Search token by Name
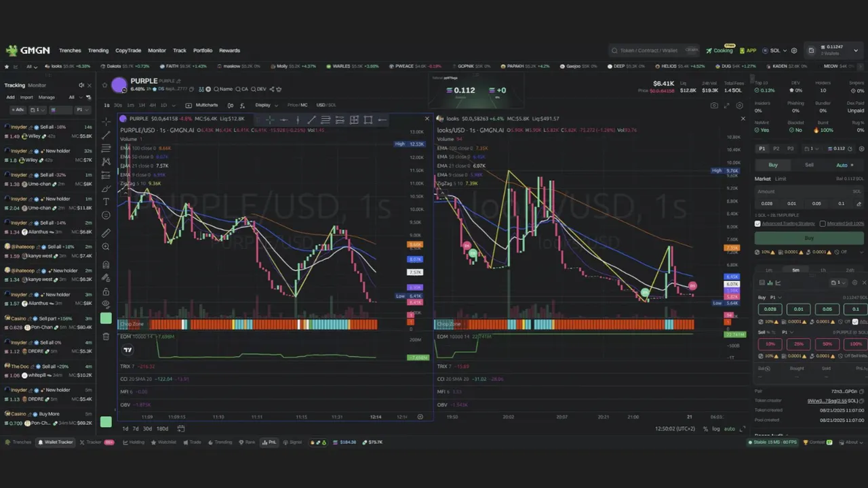 point(223,89)
